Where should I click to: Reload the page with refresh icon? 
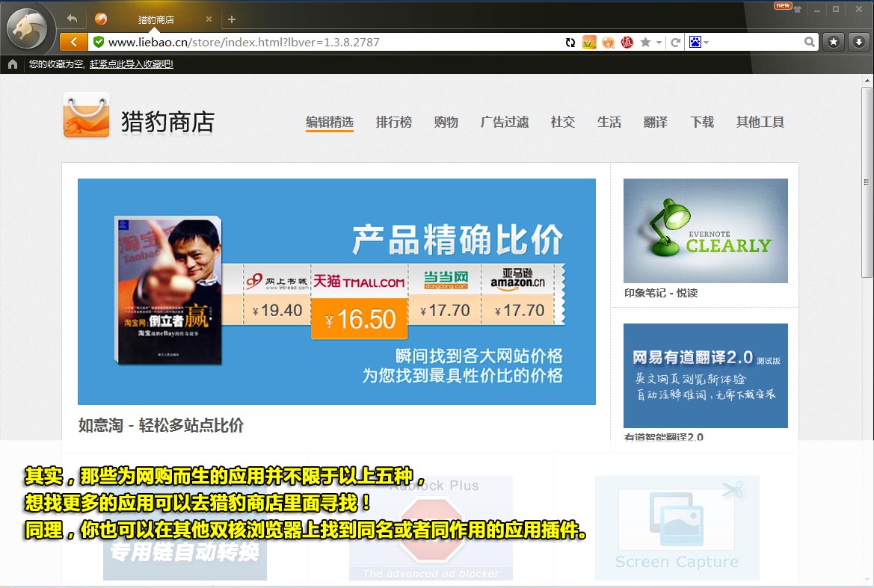pyautogui.click(x=676, y=43)
